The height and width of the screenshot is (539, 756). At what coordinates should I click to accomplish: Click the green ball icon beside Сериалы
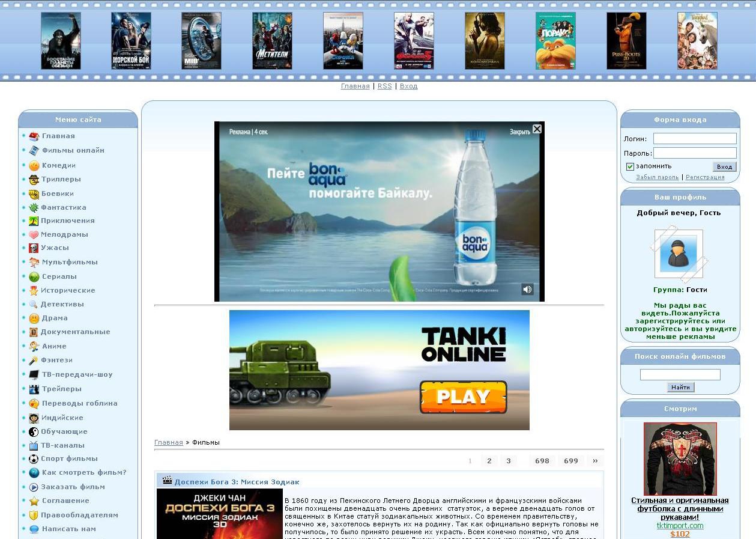tap(34, 277)
